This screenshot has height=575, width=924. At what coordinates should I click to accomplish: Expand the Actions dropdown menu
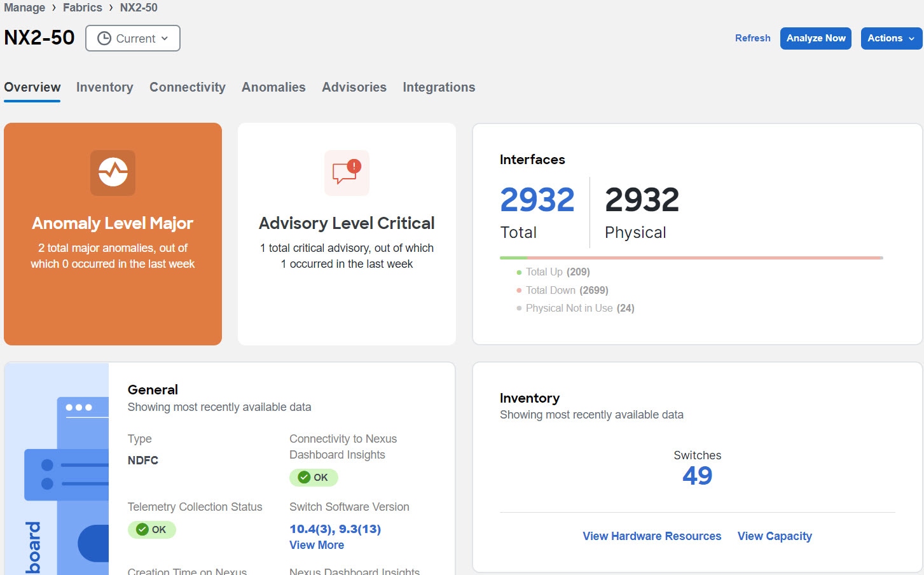click(x=891, y=38)
